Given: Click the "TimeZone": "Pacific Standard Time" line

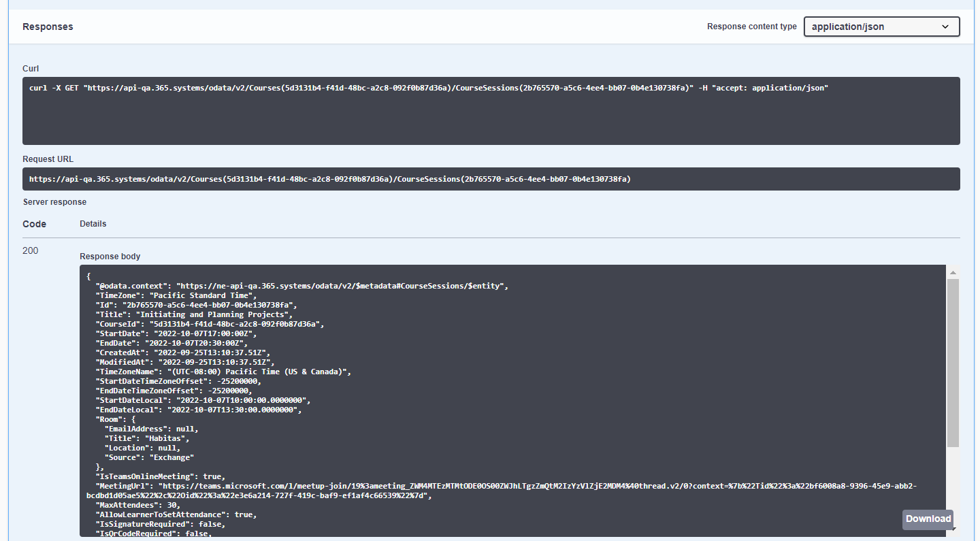Looking at the screenshot, I should [x=176, y=295].
